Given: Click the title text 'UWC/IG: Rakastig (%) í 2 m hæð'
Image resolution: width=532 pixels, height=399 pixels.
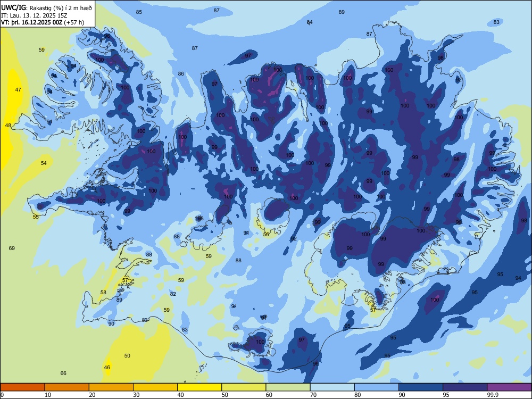Looking at the screenshot, I should click(x=46, y=7).
